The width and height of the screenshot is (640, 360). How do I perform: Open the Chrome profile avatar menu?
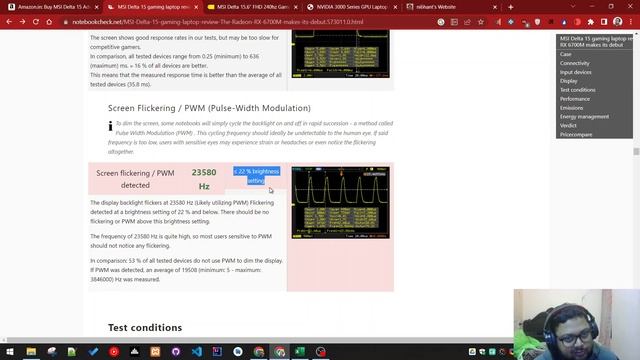(618, 22)
